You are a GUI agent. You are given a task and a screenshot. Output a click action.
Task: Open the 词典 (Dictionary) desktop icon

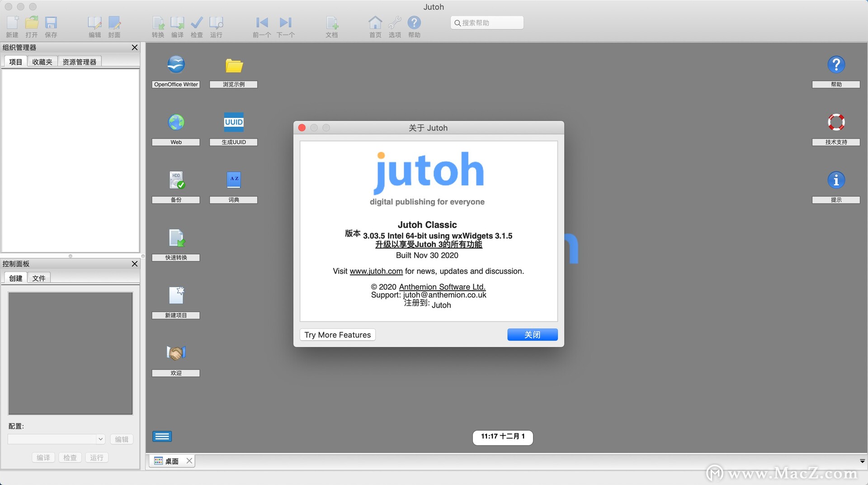(x=234, y=180)
